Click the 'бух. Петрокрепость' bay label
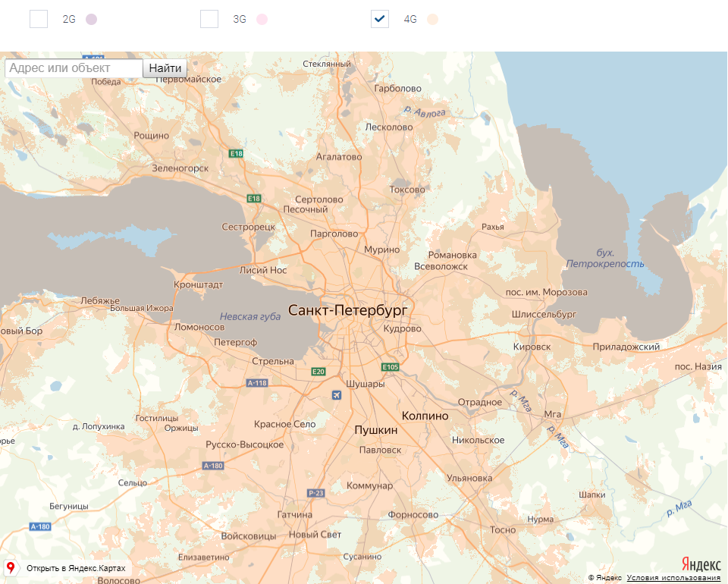This screenshot has width=728, height=584. 605,258
